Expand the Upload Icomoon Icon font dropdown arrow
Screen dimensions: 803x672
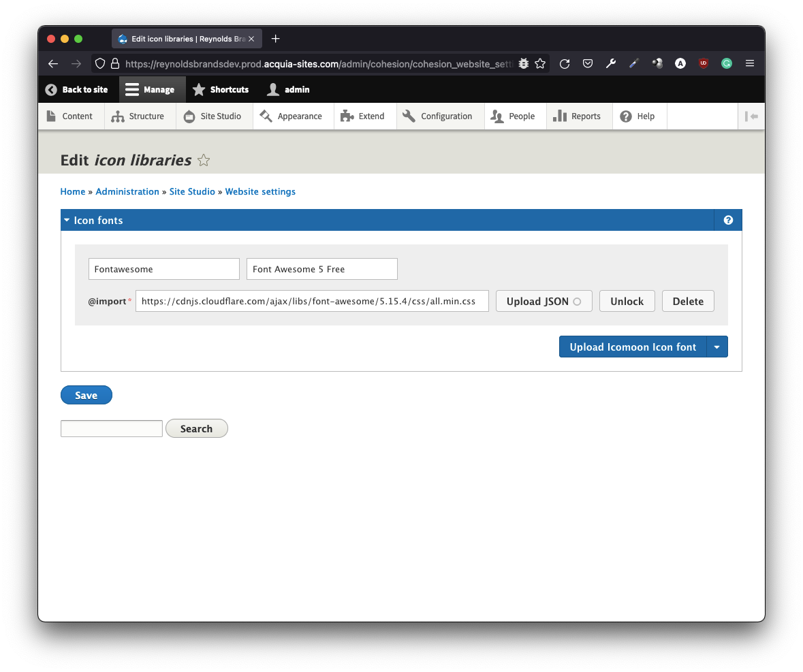pyautogui.click(x=717, y=347)
